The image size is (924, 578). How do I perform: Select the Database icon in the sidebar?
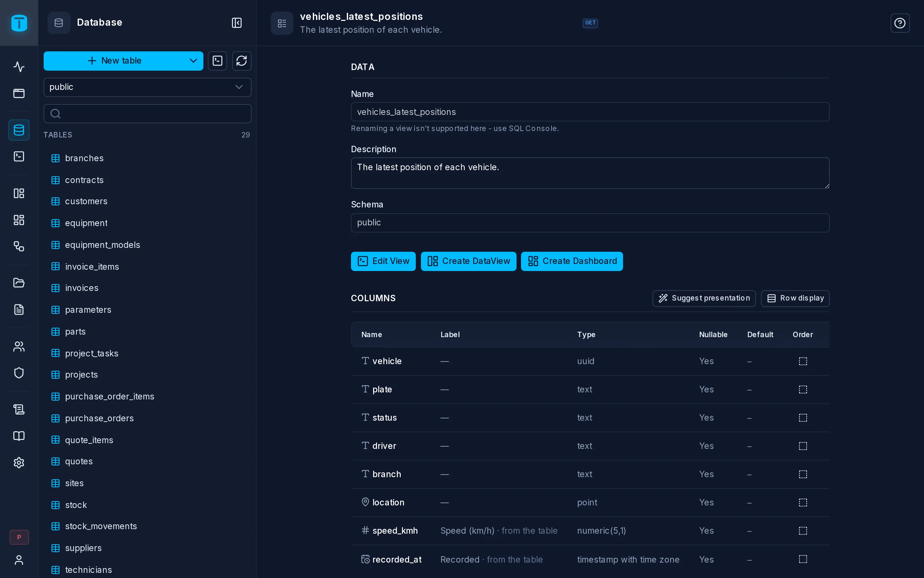pyautogui.click(x=19, y=130)
